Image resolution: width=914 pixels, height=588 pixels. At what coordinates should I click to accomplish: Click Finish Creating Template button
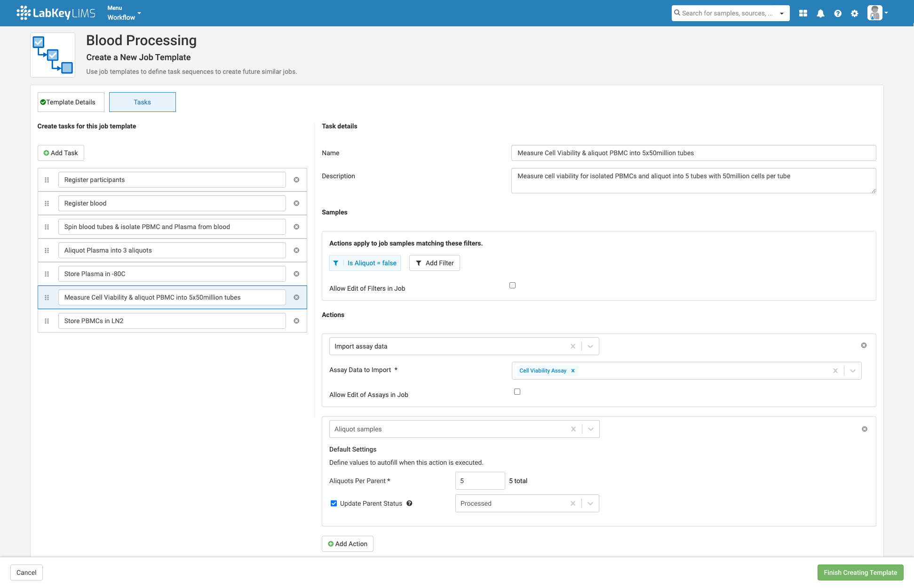click(860, 572)
